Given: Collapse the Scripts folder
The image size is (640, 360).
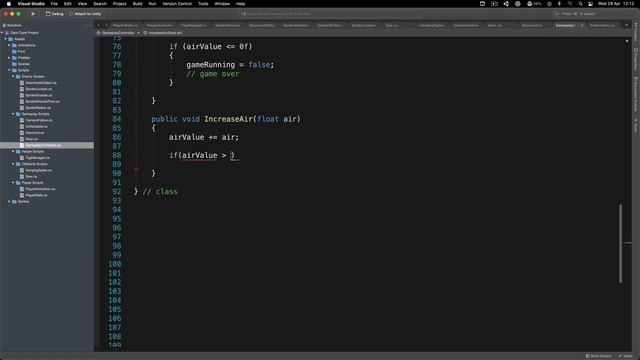Looking at the screenshot, I should point(9,70).
